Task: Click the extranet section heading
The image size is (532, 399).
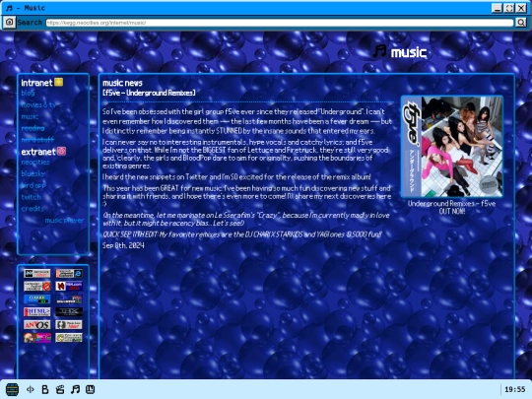Action: [x=38, y=152]
